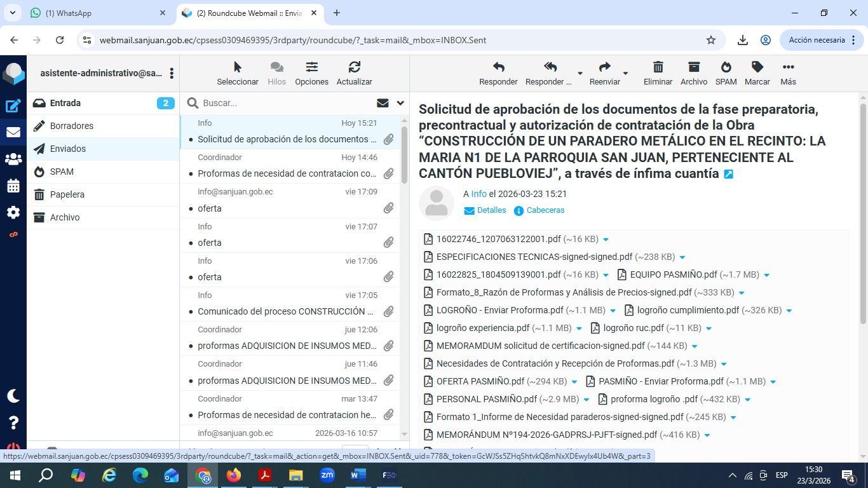Viewport: 868px width, 488px height.
Task: Expand search options chevron beside envelope
Action: (400, 103)
